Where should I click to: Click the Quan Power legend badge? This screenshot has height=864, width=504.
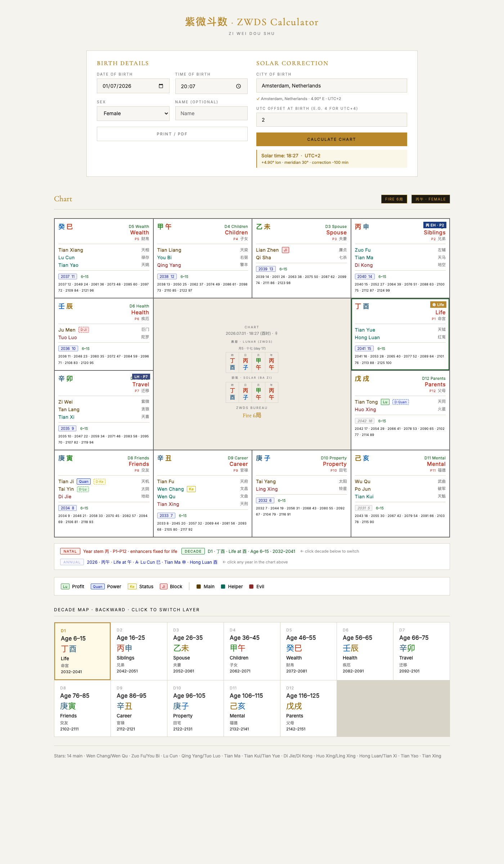[98, 586]
